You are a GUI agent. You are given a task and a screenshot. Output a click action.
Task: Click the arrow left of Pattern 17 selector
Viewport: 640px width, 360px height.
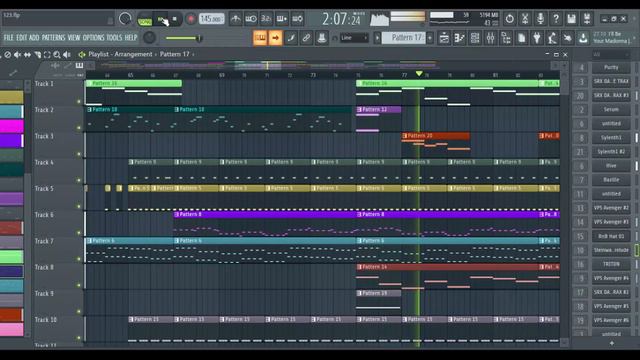(377, 38)
